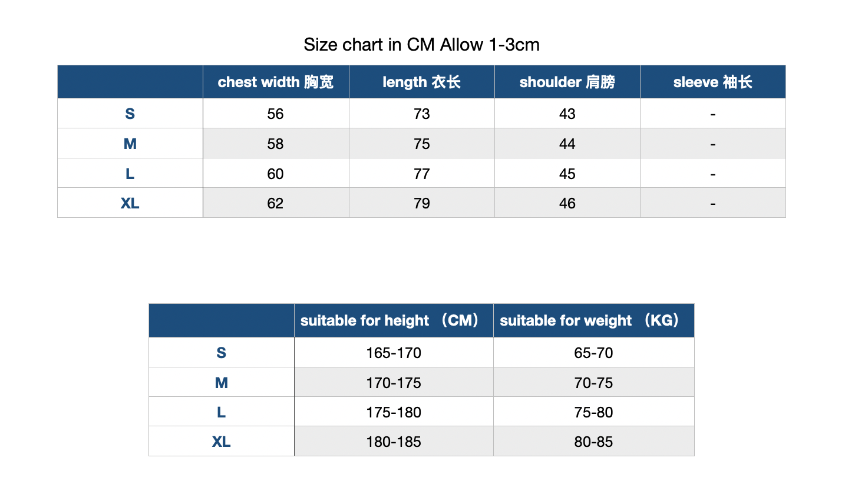845x504 pixels.
Task: Click the shoulder column header
Action: (567, 82)
